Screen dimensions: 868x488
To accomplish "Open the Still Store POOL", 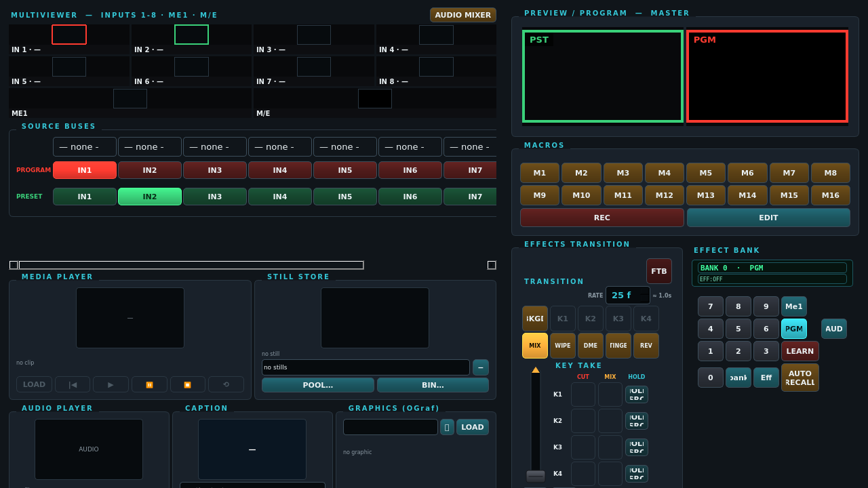I will [318, 385].
